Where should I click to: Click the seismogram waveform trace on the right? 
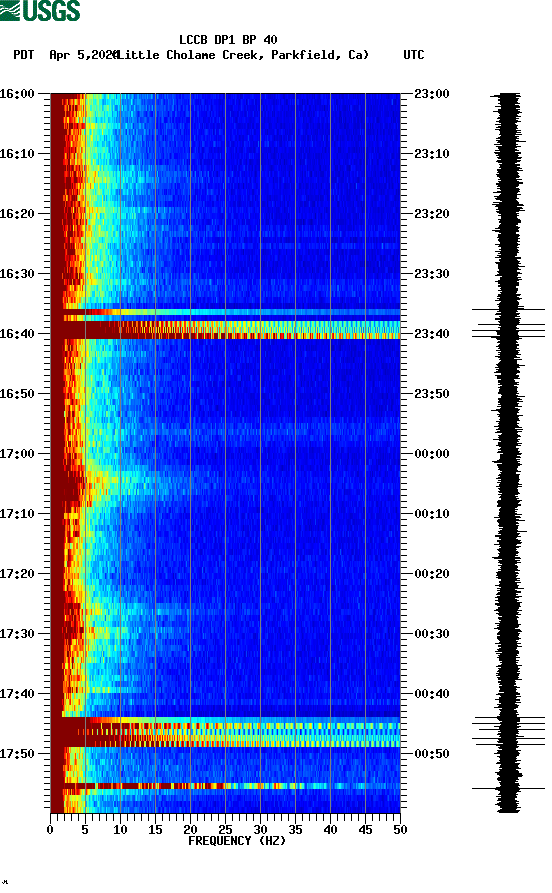point(508,453)
